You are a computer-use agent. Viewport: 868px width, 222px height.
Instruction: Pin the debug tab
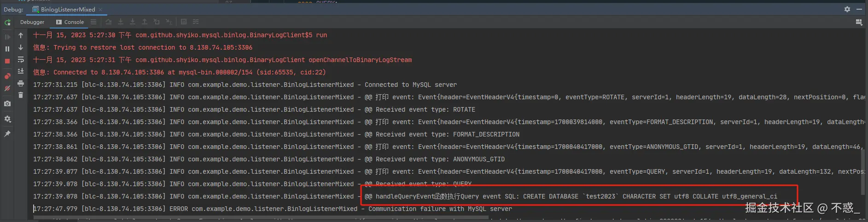(x=7, y=134)
